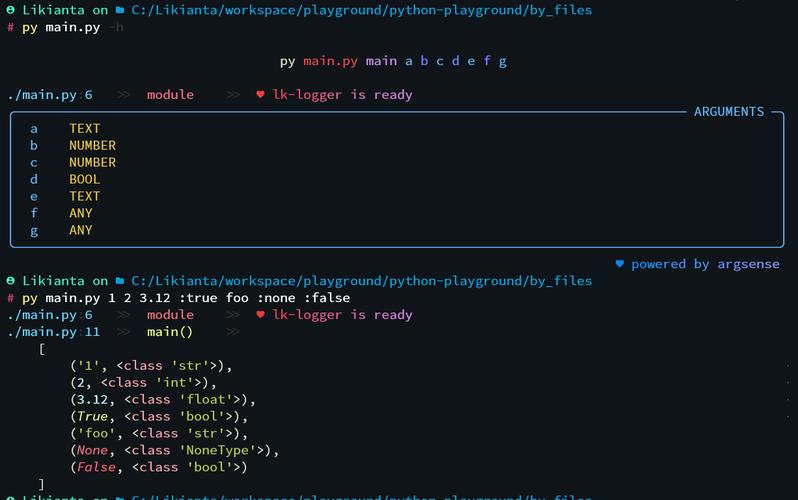Click the smiley user icon in the topmost prompt
The image size is (798, 500).
click(x=10, y=10)
